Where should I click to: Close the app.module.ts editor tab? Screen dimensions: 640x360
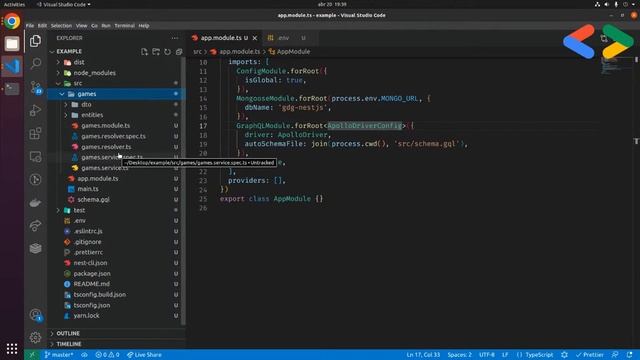[255, 38]
